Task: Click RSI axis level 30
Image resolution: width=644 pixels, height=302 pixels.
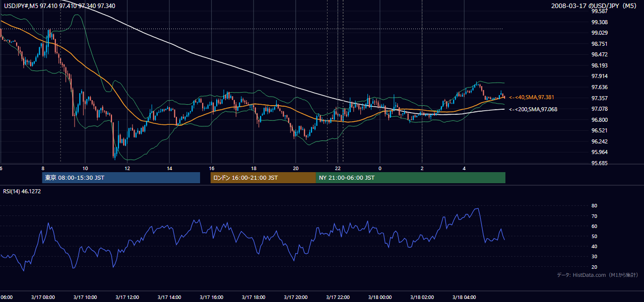Action: coord(594,257)
